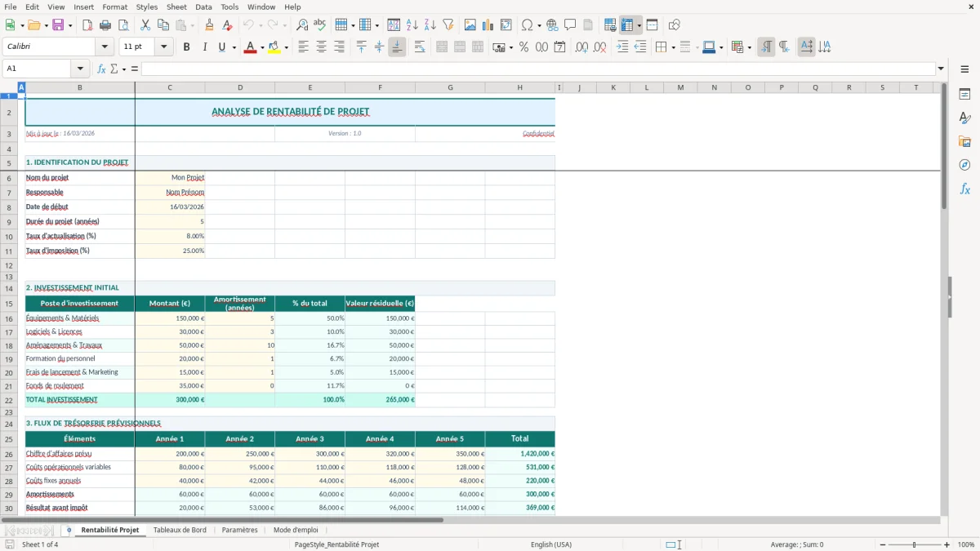Screen dimensions: 980x551
Task: Open the font name dropdown
Action: point(104,47)
